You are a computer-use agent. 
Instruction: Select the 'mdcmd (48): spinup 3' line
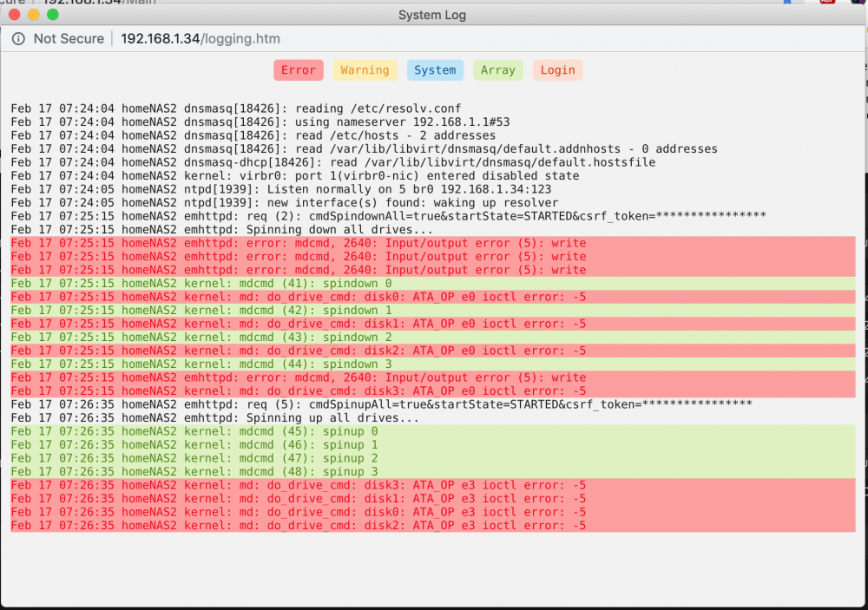(x=433, y=472)
